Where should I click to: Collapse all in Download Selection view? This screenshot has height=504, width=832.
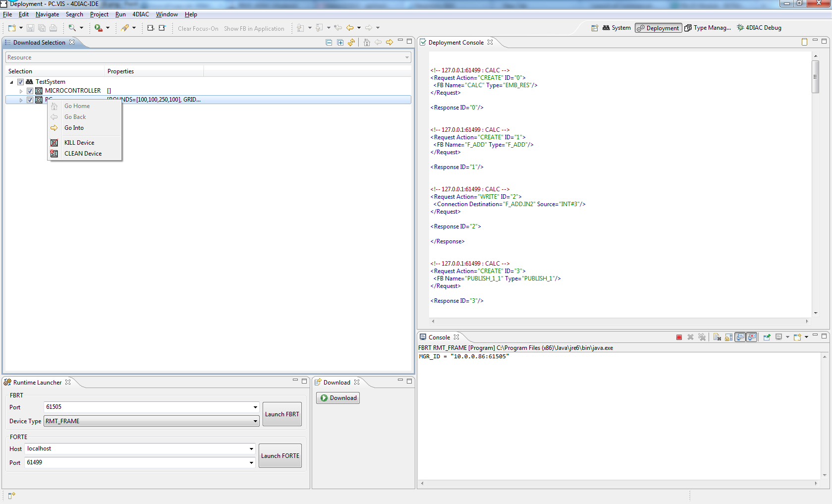(329, 43)
